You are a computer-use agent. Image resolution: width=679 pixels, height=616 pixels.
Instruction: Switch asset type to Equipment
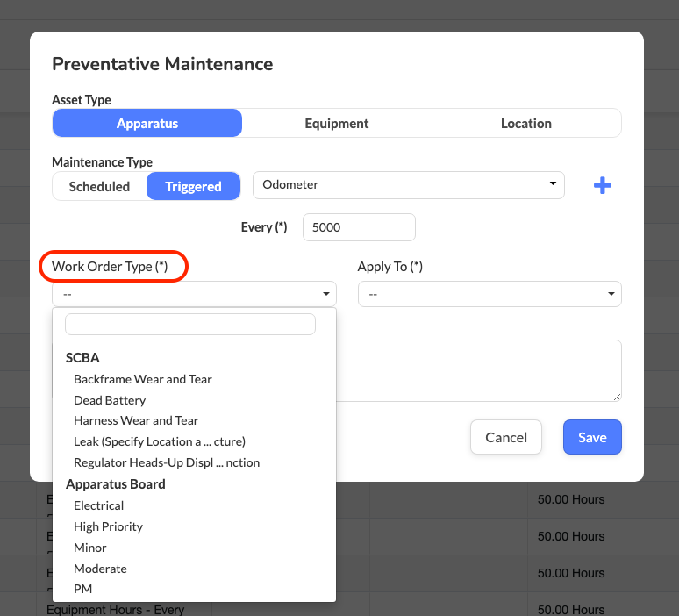(x=337, y=124)
